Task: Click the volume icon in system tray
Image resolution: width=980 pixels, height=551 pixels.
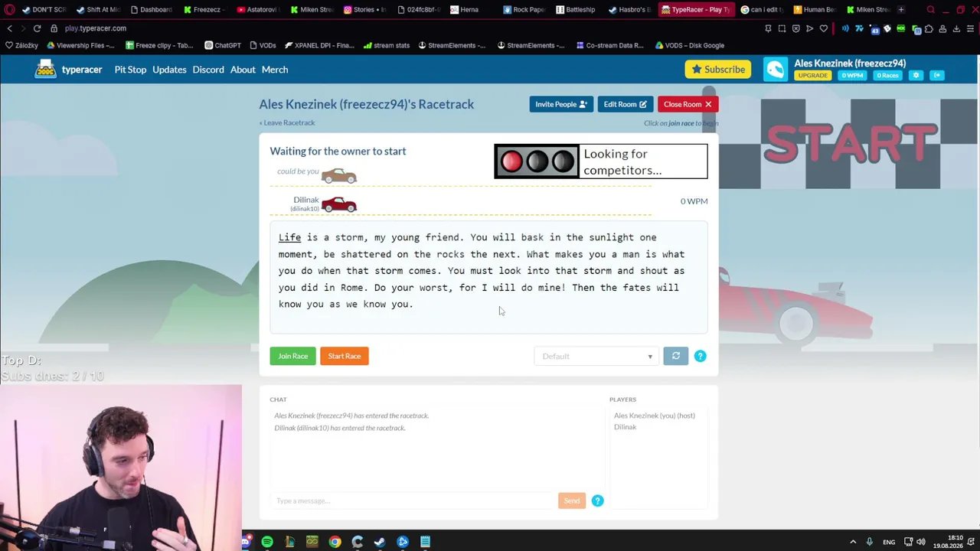Action: point(921,542)
